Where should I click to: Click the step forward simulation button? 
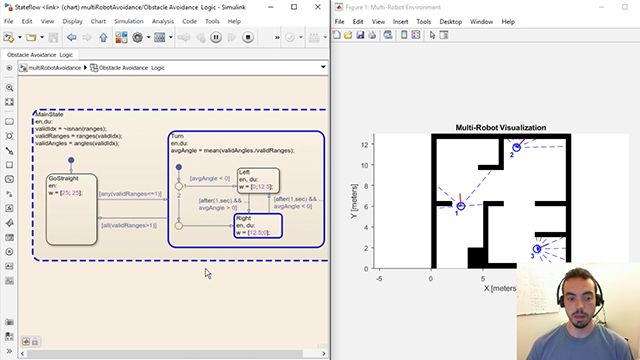(232, 38)
